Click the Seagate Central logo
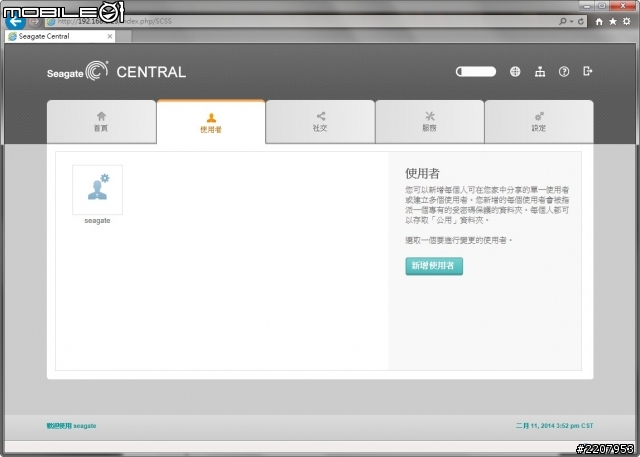This screenshot has height=457, width=640. pyautogui.click(x=116, y=71)
